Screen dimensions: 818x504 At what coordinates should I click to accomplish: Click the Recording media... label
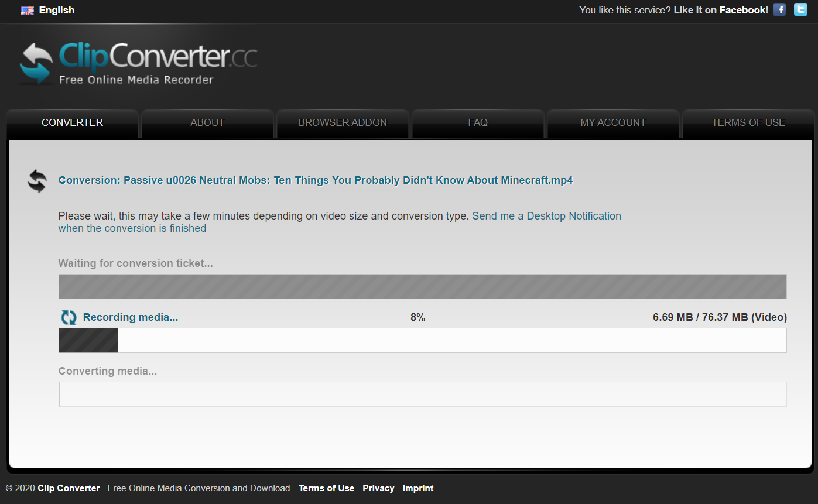(131, 317)
